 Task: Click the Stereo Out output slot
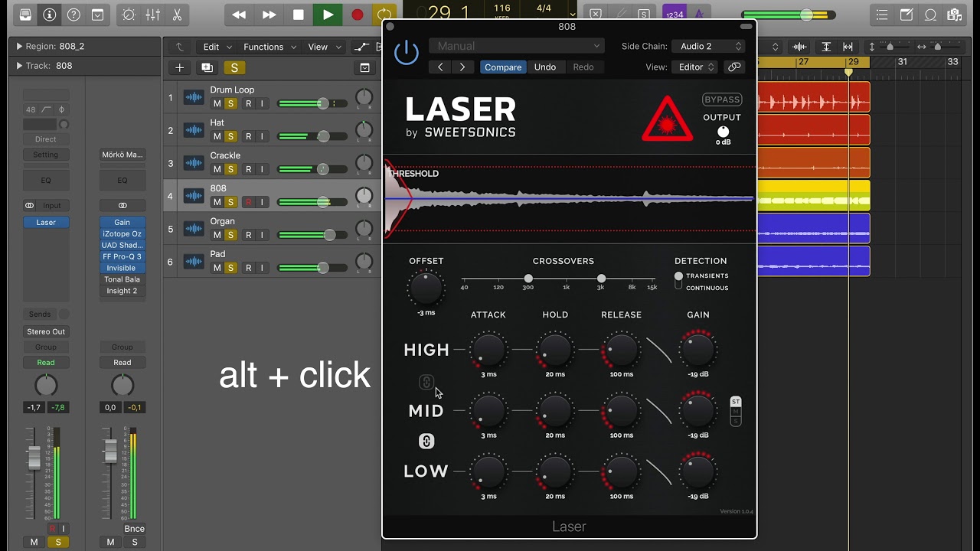click(x=46, y=331)
